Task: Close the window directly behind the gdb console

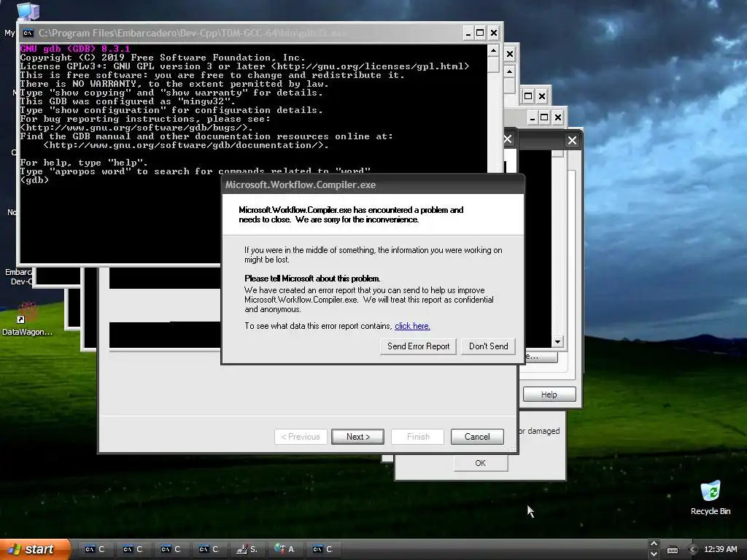Action: pyautogui.click(x=509, y=54)
